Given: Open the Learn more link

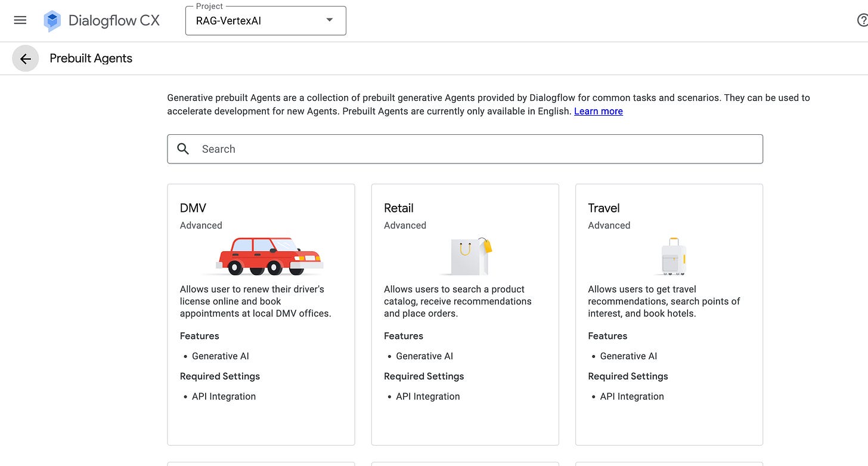Looking at the screenshot, I should [599, 111].
